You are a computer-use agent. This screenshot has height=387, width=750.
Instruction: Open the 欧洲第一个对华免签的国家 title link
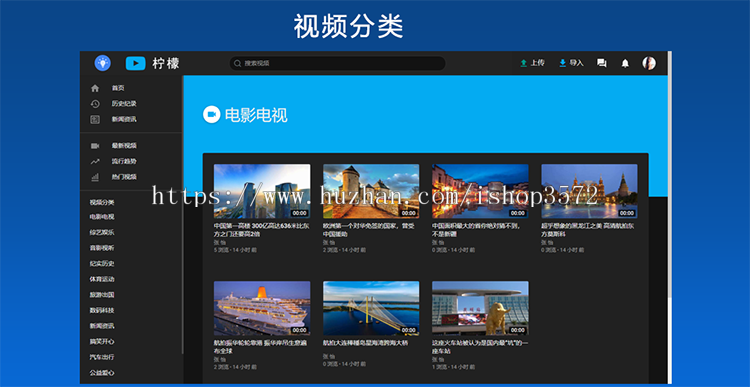(368, 230)
